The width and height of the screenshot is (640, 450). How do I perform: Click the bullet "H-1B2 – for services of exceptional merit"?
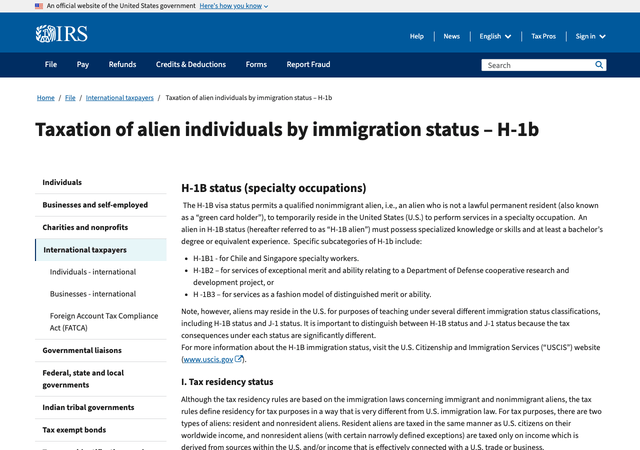(x=381, y=276)
